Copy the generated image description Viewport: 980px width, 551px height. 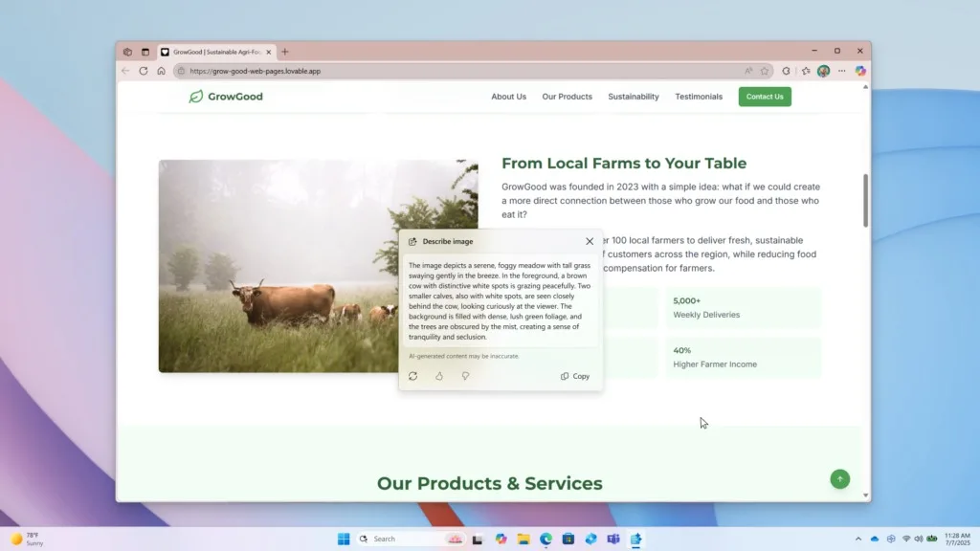(575, 376)
